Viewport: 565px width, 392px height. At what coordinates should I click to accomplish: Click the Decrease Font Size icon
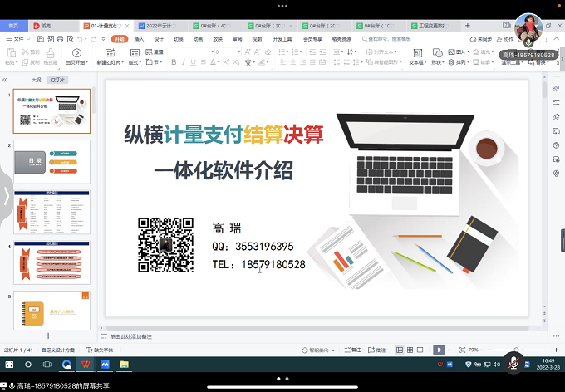[x=258, y=51]
